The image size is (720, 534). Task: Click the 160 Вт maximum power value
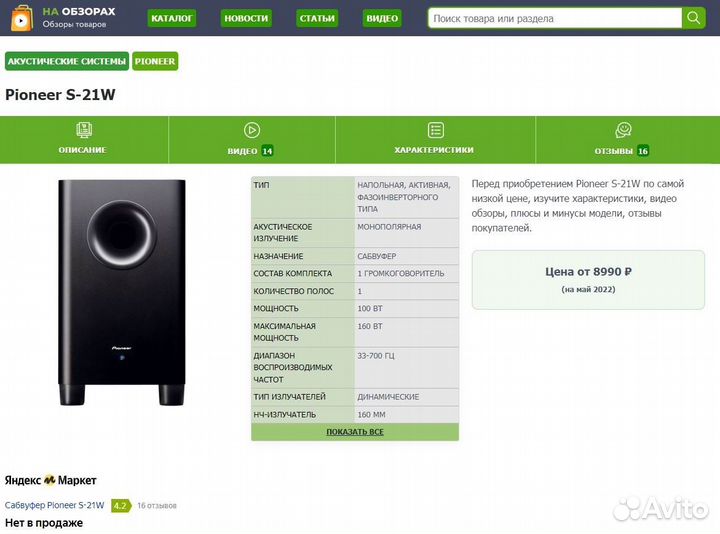point(406,332)
